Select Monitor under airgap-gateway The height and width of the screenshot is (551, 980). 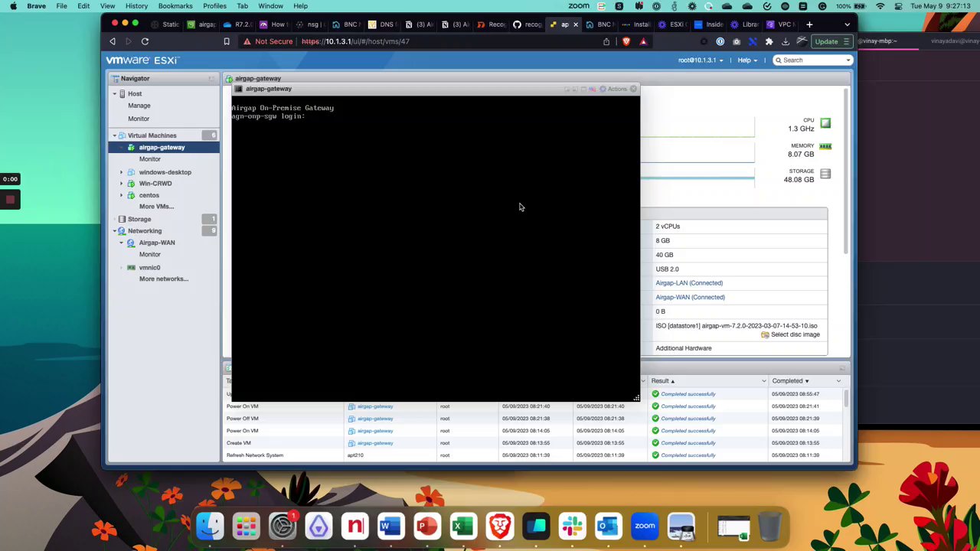pos(149,159)
